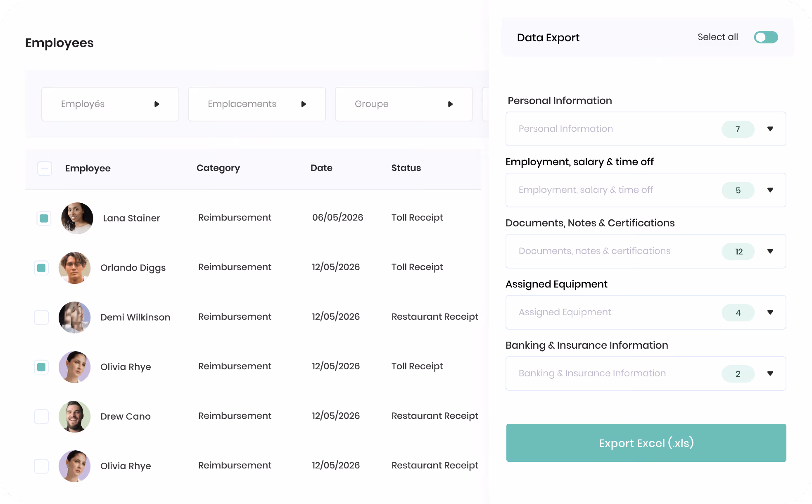Click the arrow icon in Emplacements filter
Image resolution: width=812 pixels, height=504 pixels.
click(304, 104)
